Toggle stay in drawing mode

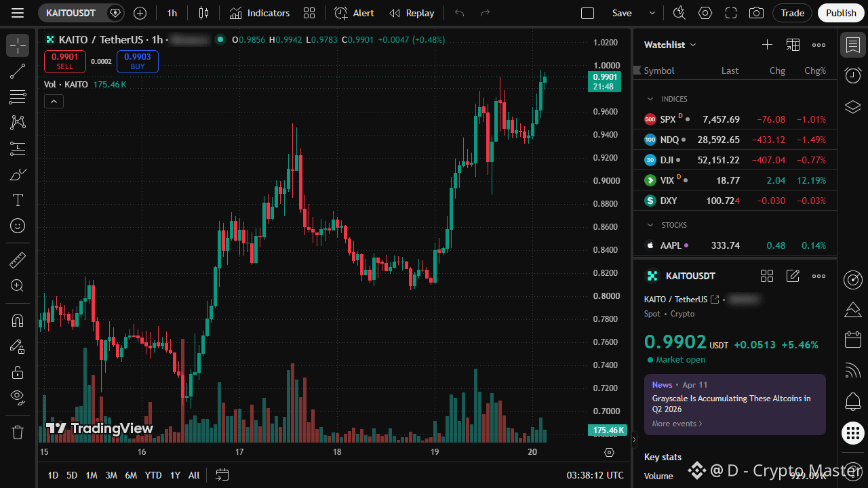[18, 346]
